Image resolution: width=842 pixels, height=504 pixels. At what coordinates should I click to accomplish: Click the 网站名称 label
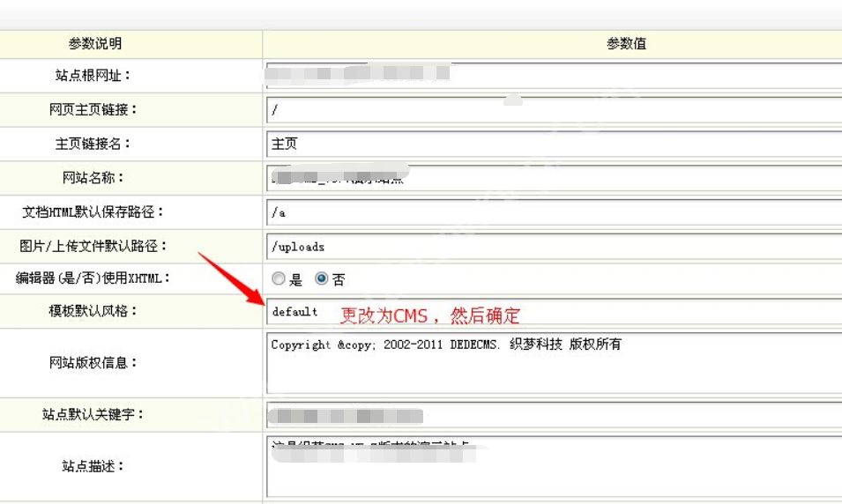point(93,178)
